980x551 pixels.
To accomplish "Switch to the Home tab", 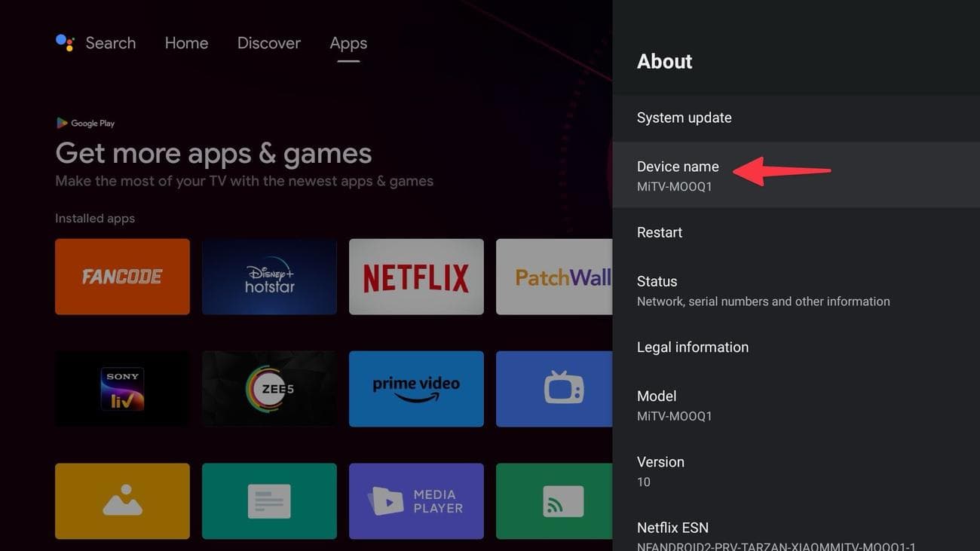I will click(x=186, y=43).
